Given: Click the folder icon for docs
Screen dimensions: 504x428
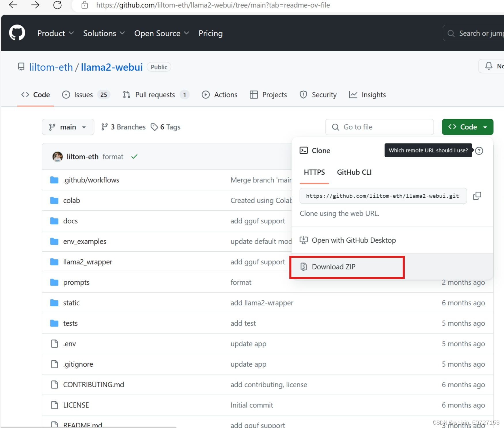Looking at the screenshot, I should [54, 221].
